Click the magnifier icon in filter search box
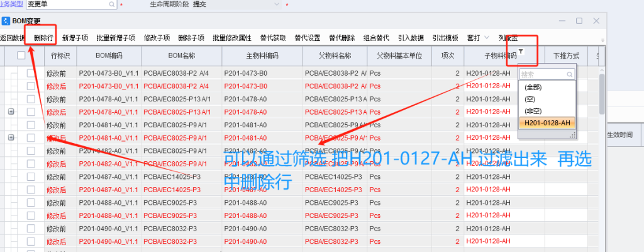 [x=570, y=74]
